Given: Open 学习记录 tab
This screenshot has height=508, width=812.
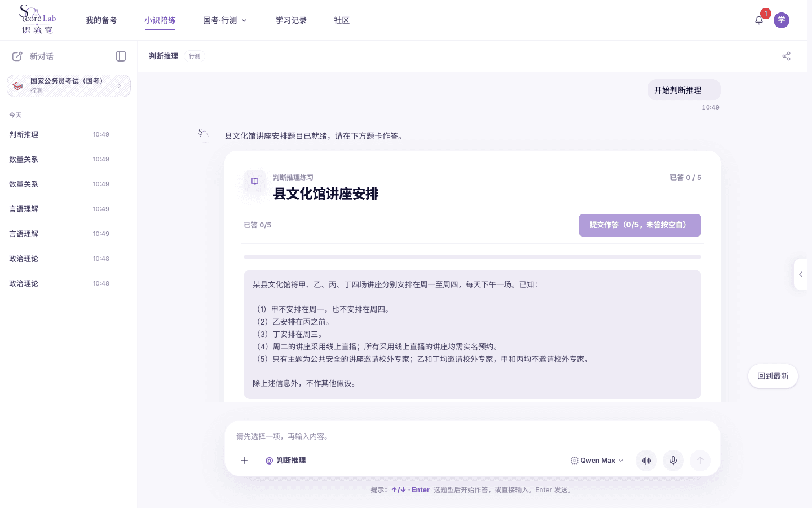Looking at the screenshot, I should (x=291, y=20).
